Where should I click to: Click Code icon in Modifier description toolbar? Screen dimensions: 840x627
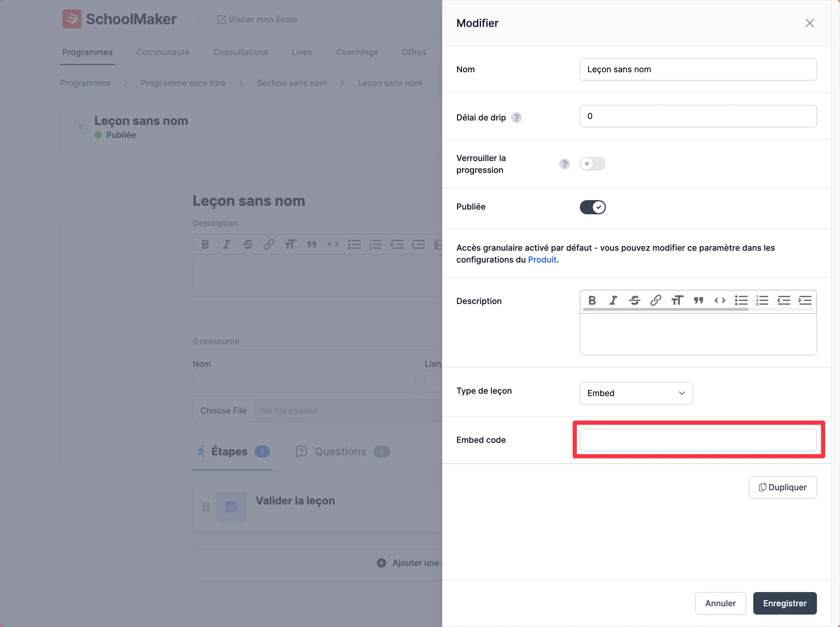coord(720,300)
